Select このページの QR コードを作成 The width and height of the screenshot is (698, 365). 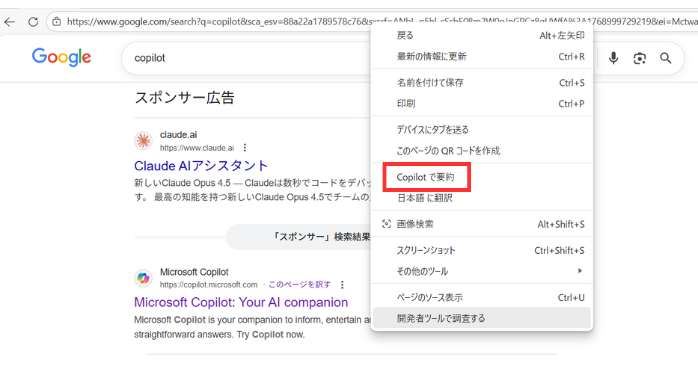pyautogui.click(x=482, y=151)
